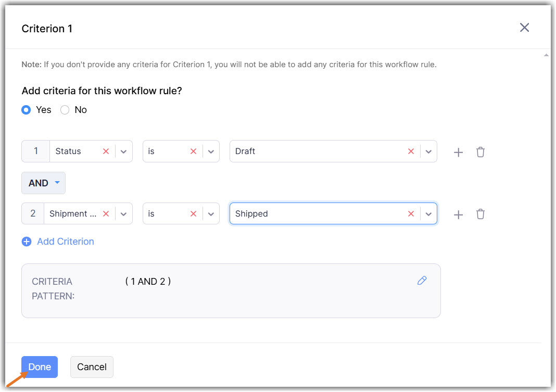Screen dimensions: 556x392
Task: Expand the Draft value dropdown
Action: (428, 151)
